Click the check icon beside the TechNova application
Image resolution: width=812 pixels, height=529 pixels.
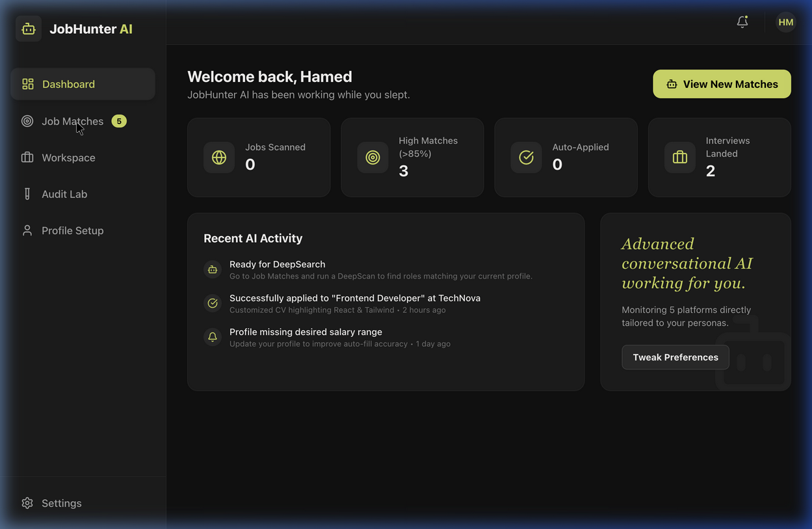pos(213,303)
